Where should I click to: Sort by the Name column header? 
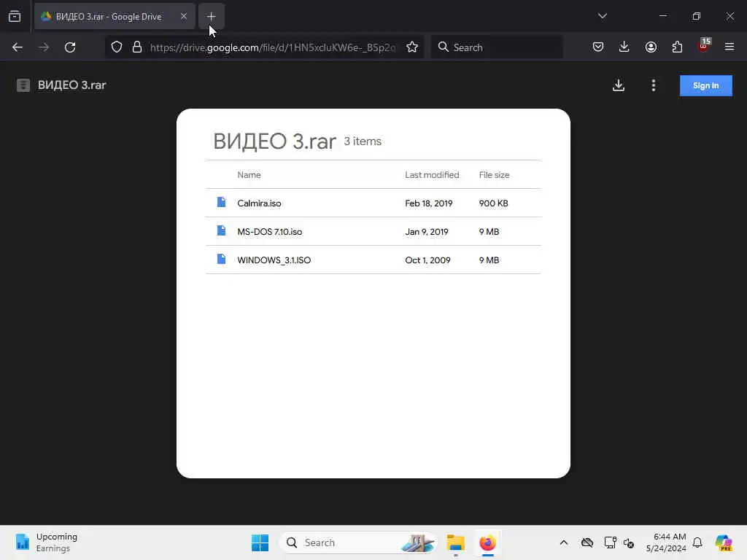(x=249, y=175)
